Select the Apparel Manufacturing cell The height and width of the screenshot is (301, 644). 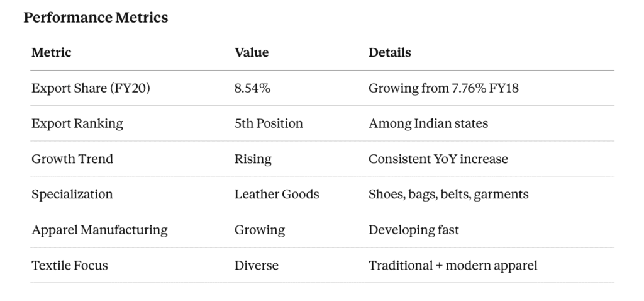(99, 230)
